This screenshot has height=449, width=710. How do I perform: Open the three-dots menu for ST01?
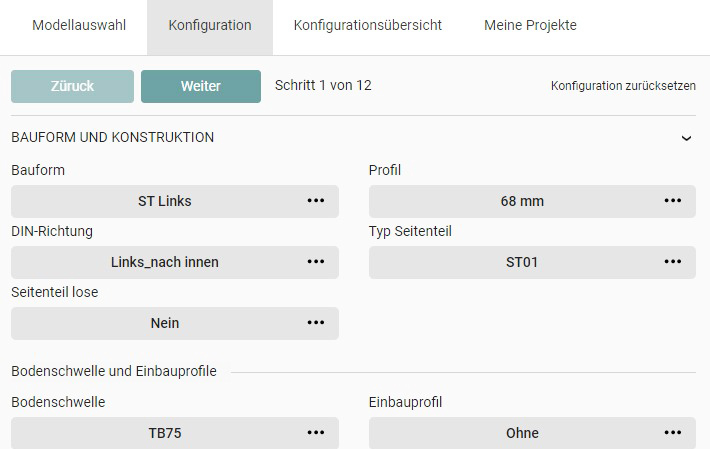[673, 262]
